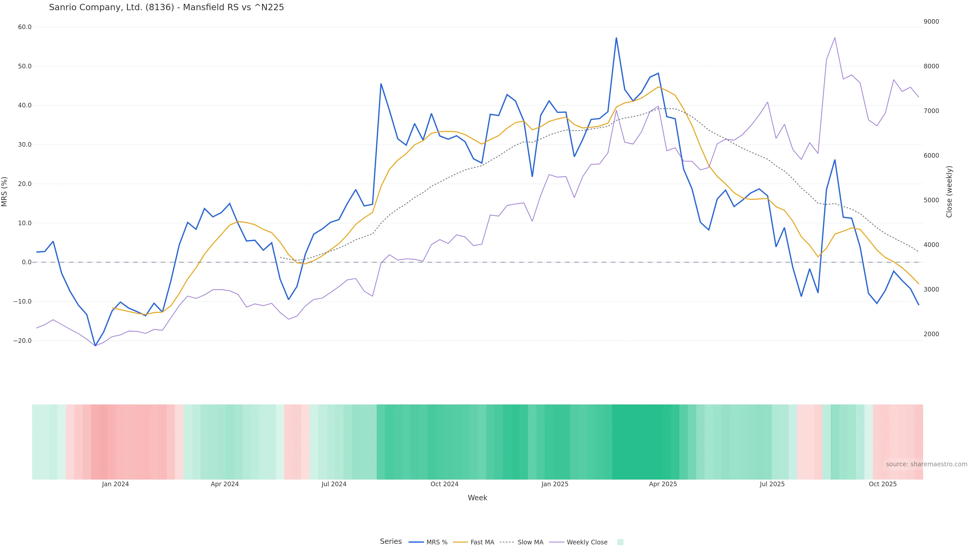Click the 'Week' x-axis title
Viewport: 980px width, 551px height.
coord(477,498)
